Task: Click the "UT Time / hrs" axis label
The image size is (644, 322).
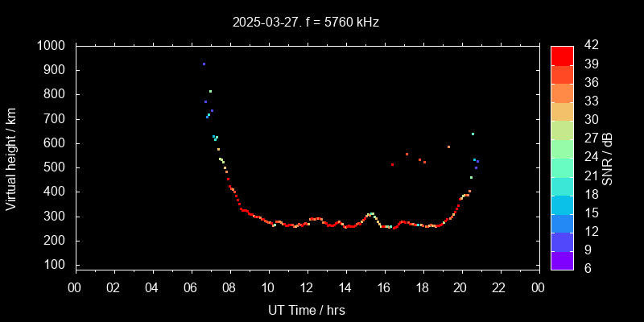Action: point(306,309)
